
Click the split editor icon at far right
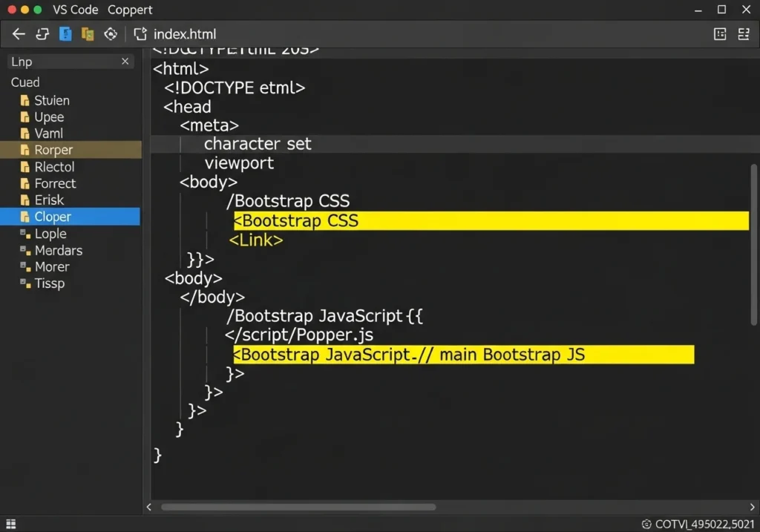[x=743, y=34]
